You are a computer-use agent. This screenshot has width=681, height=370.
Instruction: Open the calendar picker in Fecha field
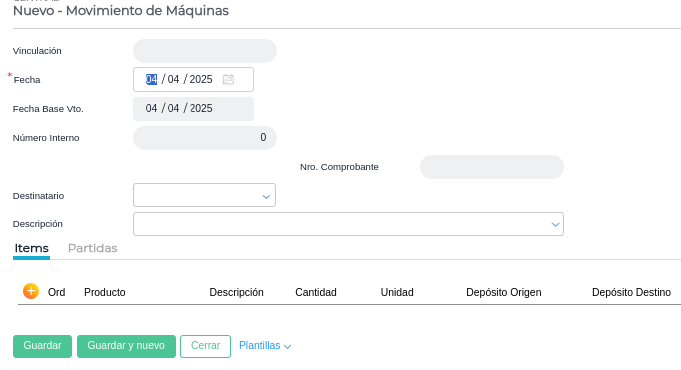(228, 79)
